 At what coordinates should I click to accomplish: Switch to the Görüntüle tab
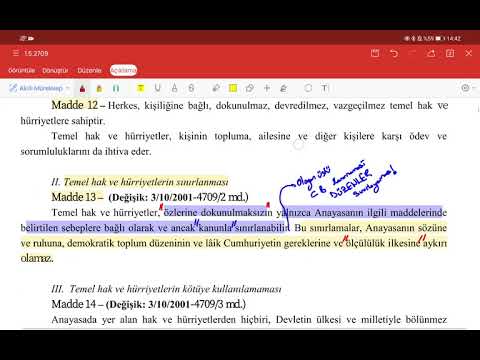[21, 70]
